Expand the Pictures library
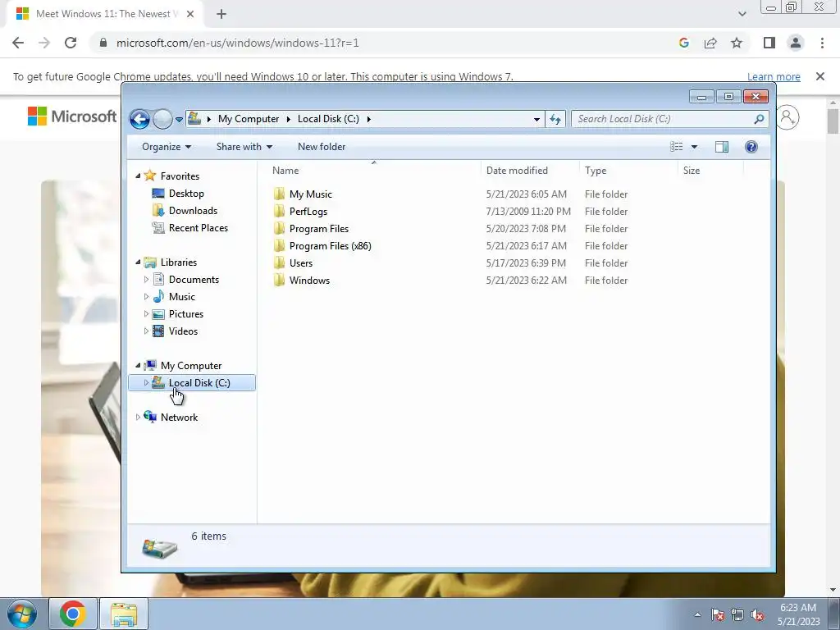Screen dimensions: 840x630 pyautogui.click(x=146, y=313)
